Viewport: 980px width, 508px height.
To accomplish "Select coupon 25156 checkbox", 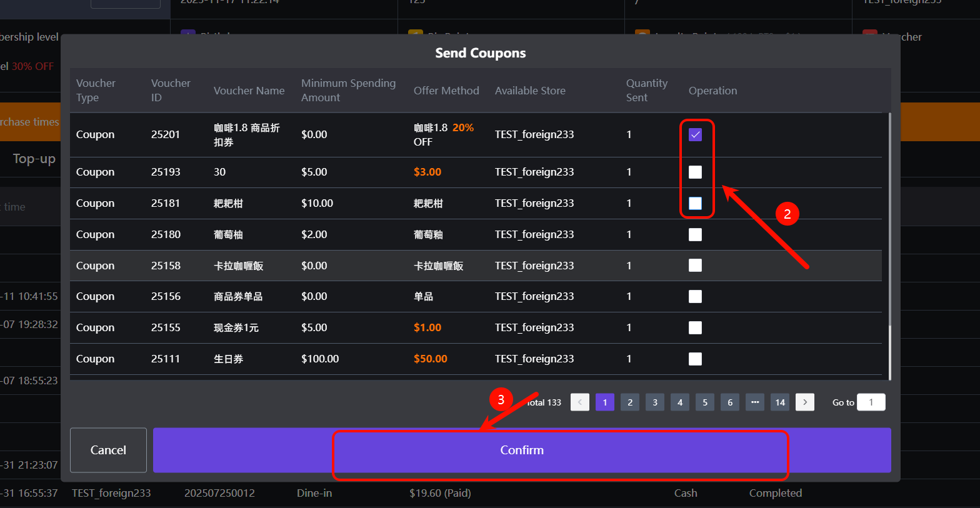I will click(695, 297).
